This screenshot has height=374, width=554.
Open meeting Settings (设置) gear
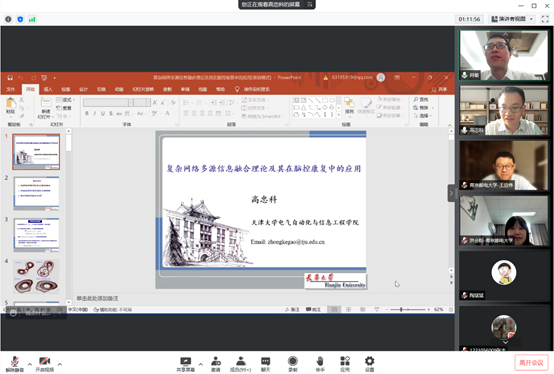370,364
